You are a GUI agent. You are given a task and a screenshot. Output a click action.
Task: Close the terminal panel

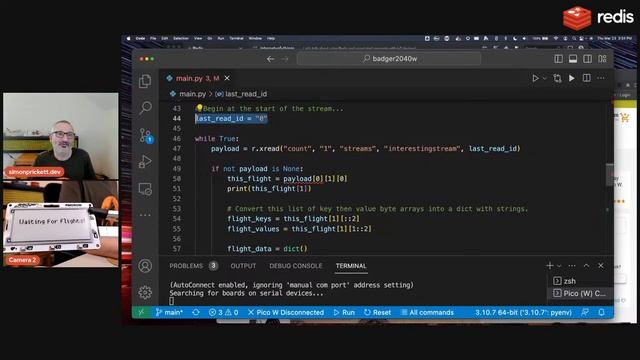coord(601,266)
